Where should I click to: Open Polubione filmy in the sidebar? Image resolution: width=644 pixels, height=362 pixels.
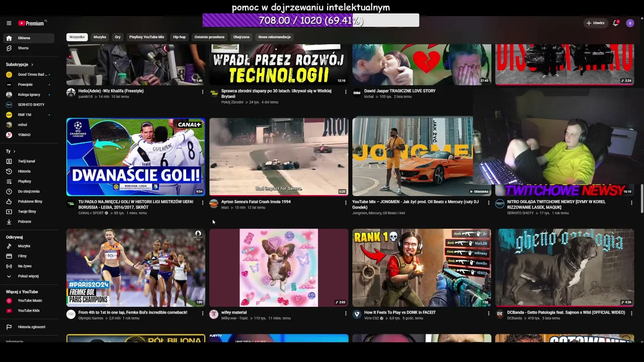30,202
